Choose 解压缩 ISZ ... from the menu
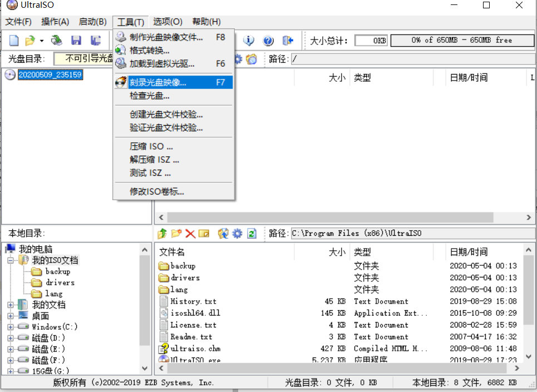 pyautogui.click(x=174, y=160)
